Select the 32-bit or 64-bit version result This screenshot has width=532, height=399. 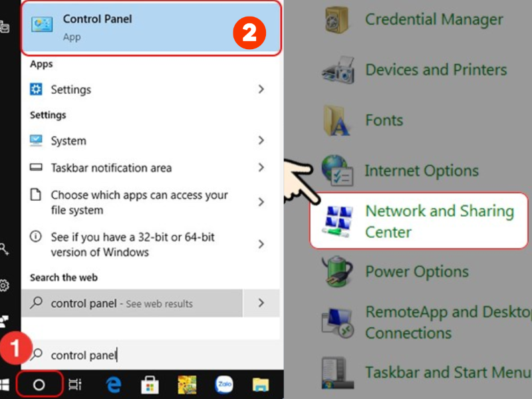133,245
